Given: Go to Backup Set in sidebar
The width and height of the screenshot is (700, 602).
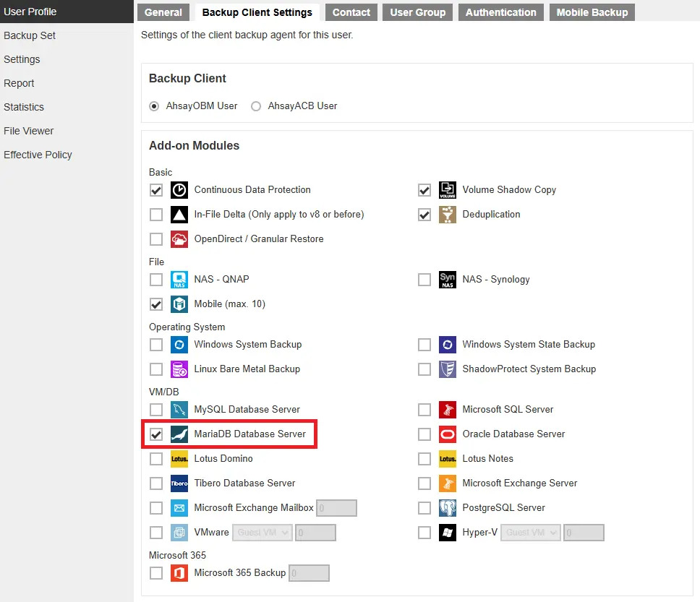Looking at the screenshot, I should tap(30, 35).
